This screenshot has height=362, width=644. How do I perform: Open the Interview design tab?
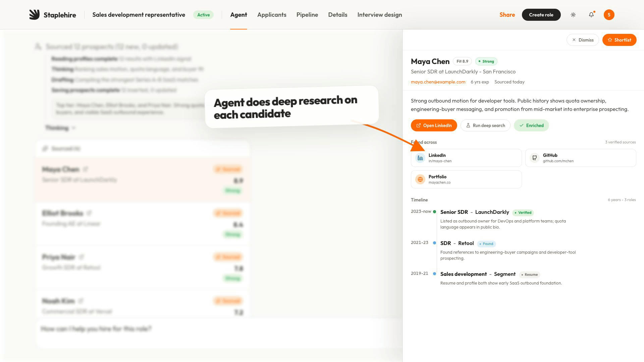pyautogui.click(x=380, y=15)
